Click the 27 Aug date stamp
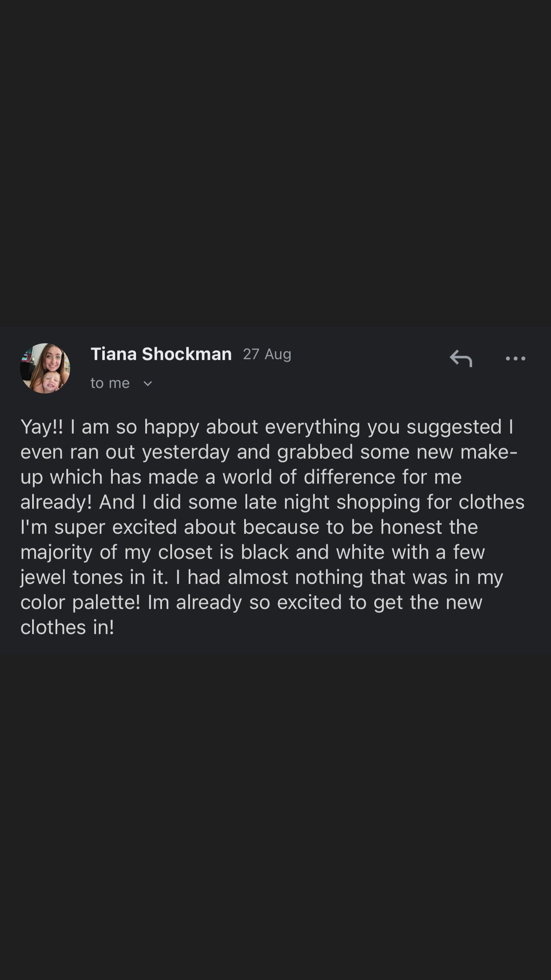This screenshot has width=551, height=980. (267, 354)
